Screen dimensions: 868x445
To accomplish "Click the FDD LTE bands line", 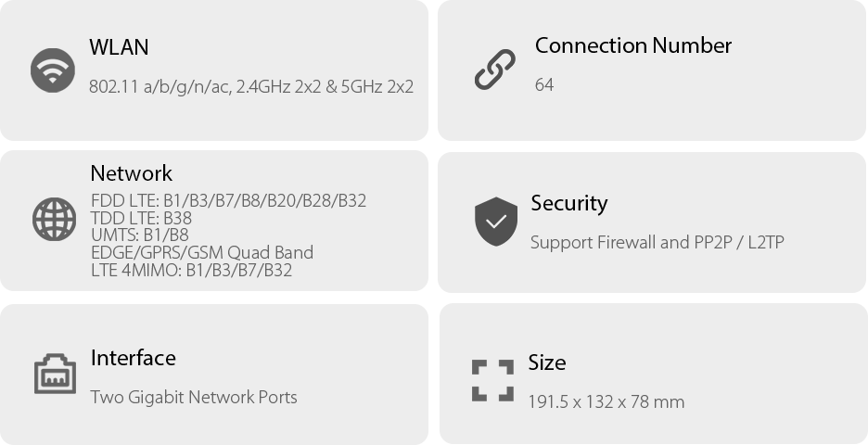I will [x=228, y=200].
